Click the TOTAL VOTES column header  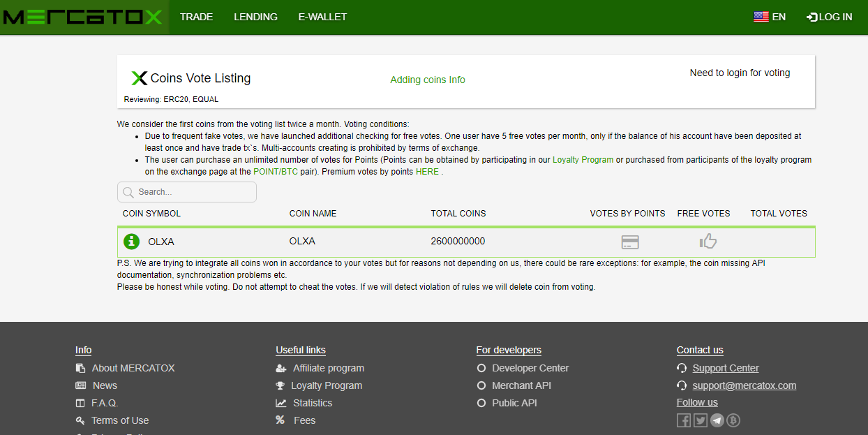tap(779, 214)
